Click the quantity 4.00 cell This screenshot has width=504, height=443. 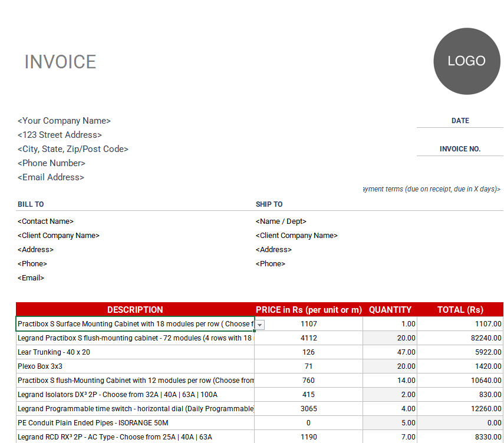coord(390,409)
